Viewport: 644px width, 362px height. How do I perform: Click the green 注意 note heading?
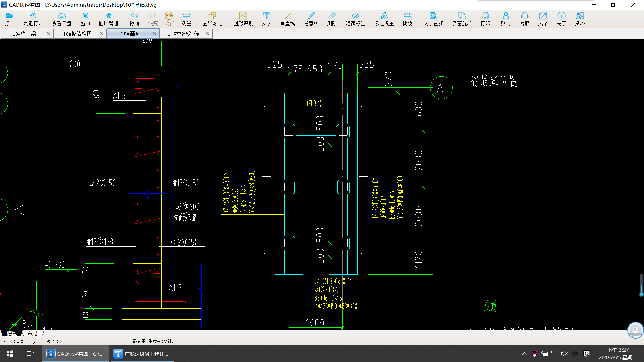click(490, 306)
